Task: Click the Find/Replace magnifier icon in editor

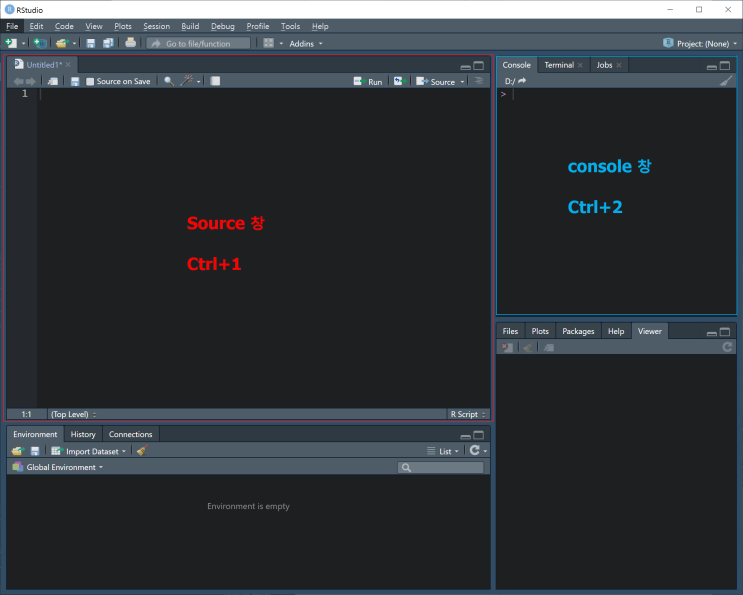Action: pyautogui.click(x=169, y=81)
